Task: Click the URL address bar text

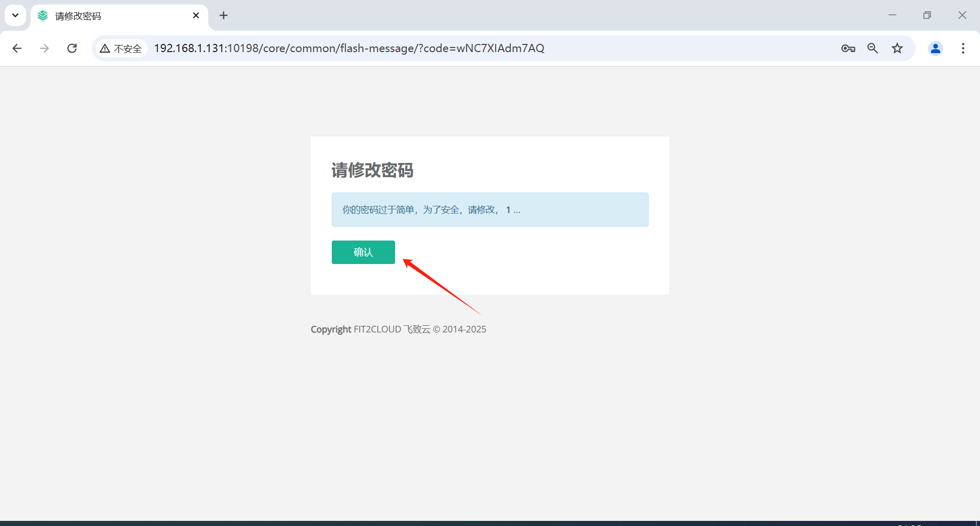Action: pos(349,48)
